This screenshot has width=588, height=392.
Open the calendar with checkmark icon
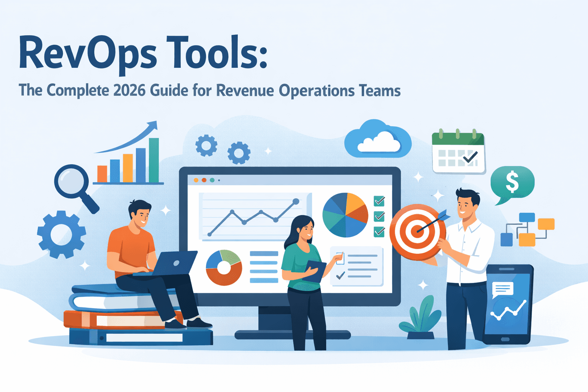(458, 152)
